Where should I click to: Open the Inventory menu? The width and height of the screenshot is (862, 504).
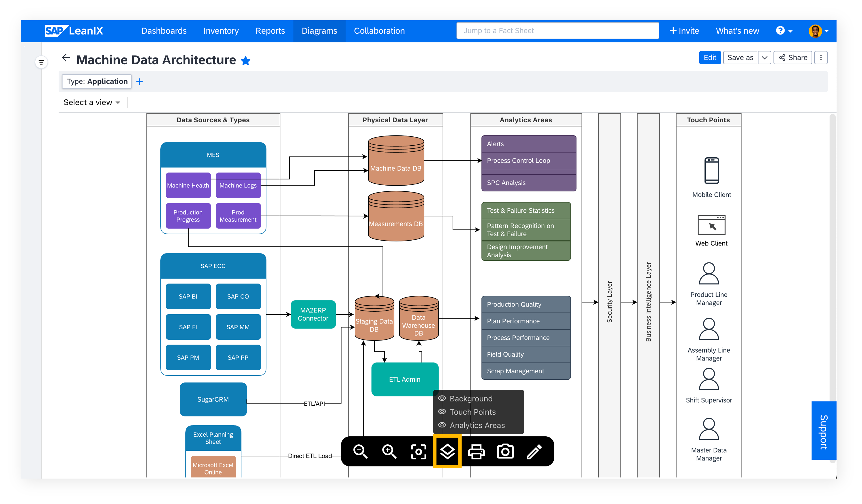(221, 31)
